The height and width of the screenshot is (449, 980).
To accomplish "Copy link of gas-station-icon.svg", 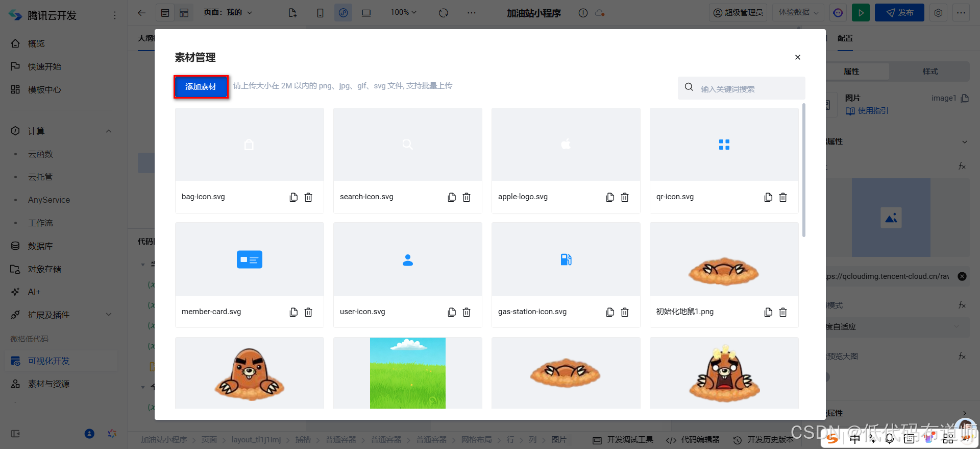I will click(x=610, y=312).
